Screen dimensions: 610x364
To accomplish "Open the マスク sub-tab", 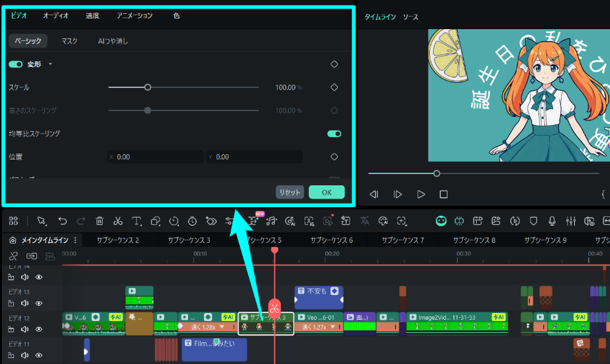I will (70, 41).
